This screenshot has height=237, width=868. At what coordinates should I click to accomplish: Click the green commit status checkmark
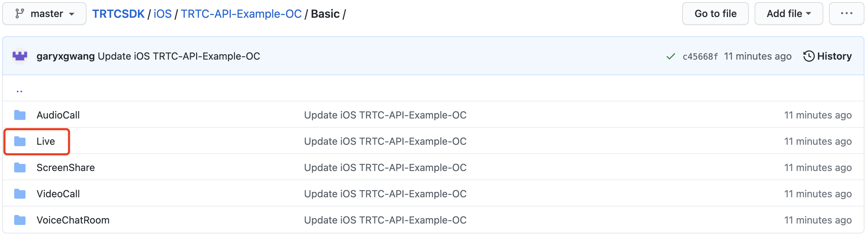click(x=671, y=56)
